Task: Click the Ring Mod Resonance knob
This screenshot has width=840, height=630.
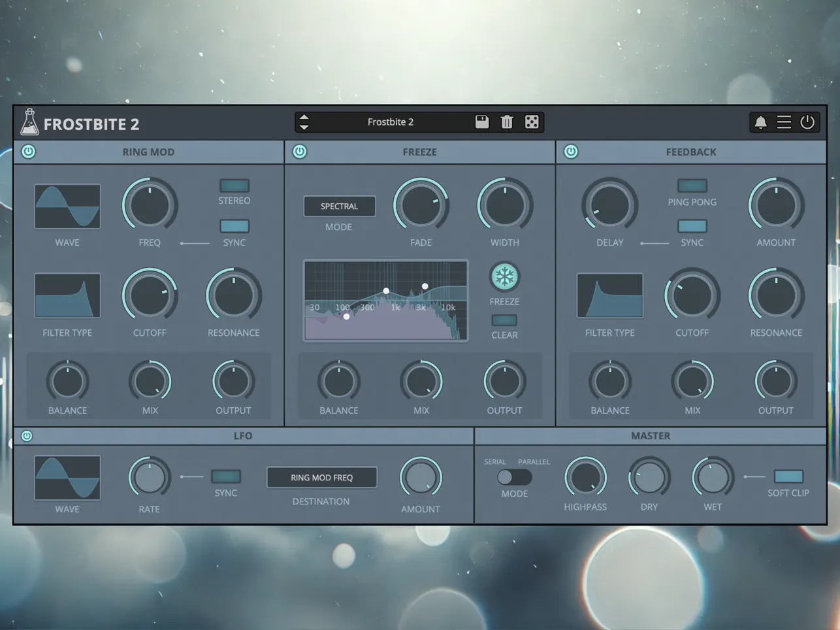Action: point(233,295)
